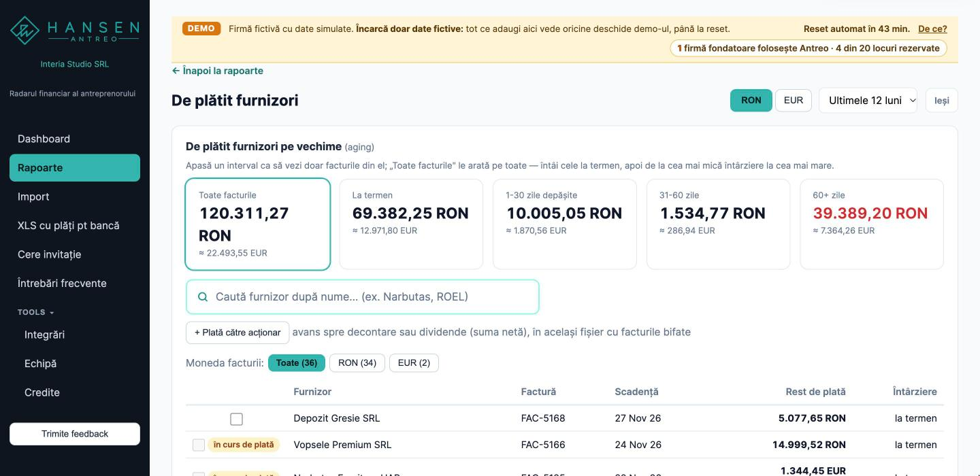Open the De ce? link
Viewport: 980px width, 476px height.
click(932, 29)
